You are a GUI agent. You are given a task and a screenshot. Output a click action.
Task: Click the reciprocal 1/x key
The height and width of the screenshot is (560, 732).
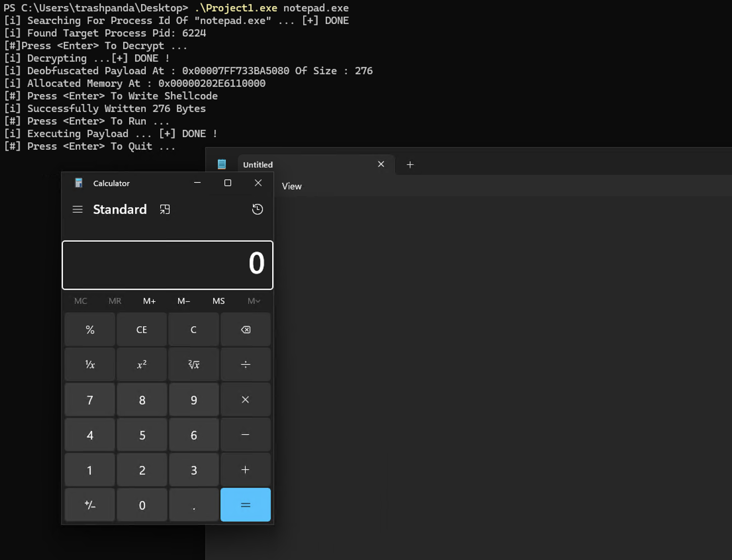(90, 365)
